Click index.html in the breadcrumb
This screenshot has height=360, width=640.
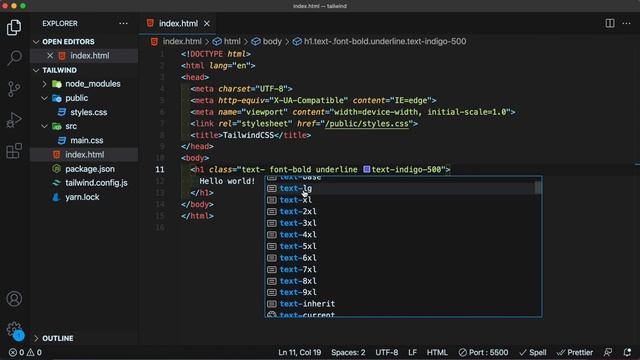[182, 41]
